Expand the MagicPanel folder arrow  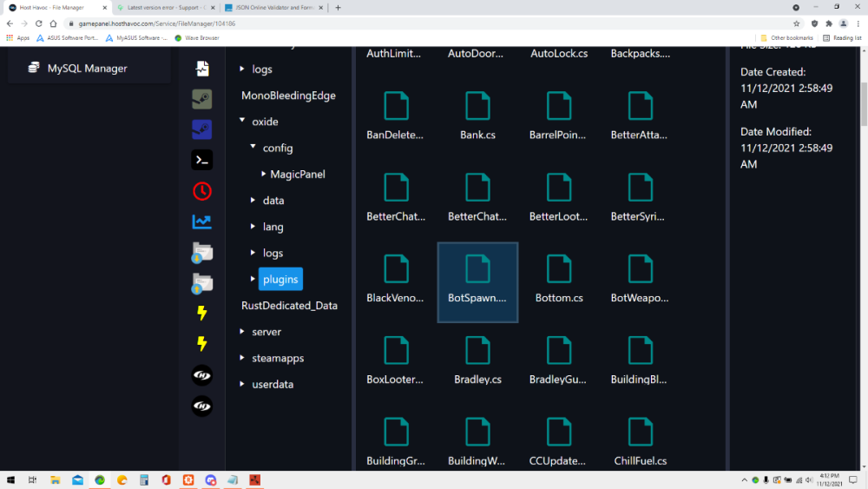[263, 175]
